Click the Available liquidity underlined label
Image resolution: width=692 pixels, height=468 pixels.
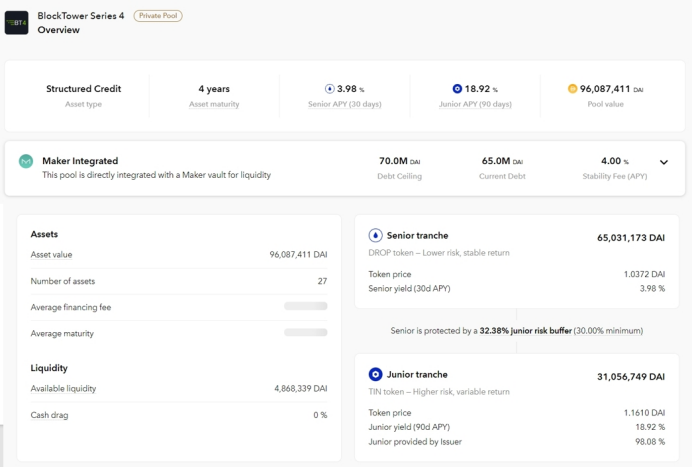pos(63,388)
